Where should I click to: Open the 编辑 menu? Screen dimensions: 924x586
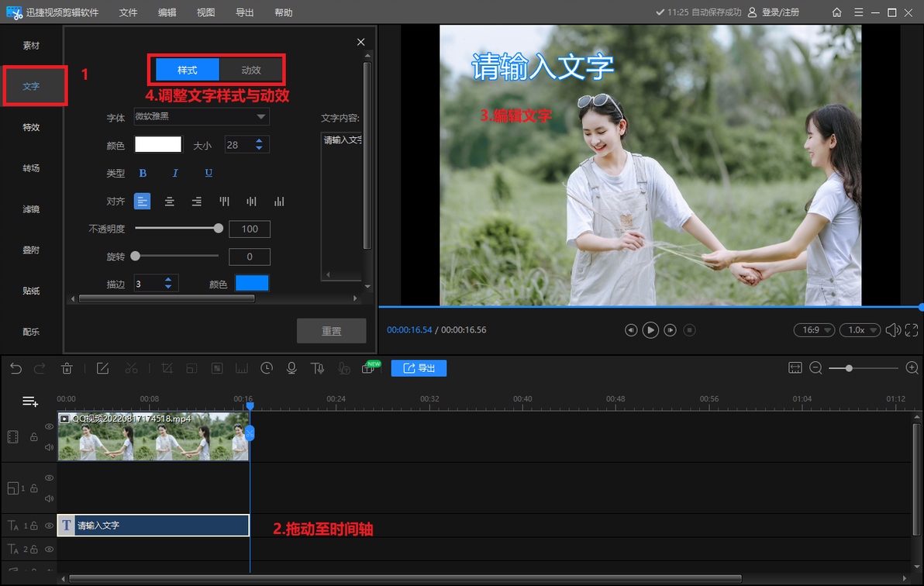[167, 12]
